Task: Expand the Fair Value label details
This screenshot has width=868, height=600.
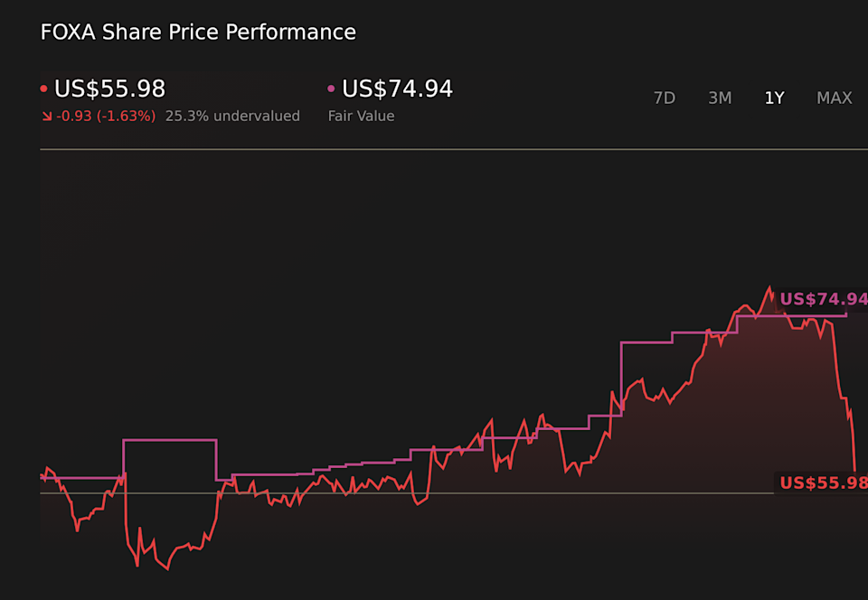Action: [x=361, y=117]
